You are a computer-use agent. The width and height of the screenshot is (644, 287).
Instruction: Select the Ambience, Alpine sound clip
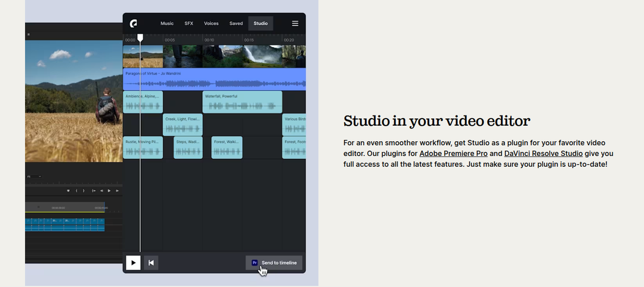click(143, 102)
